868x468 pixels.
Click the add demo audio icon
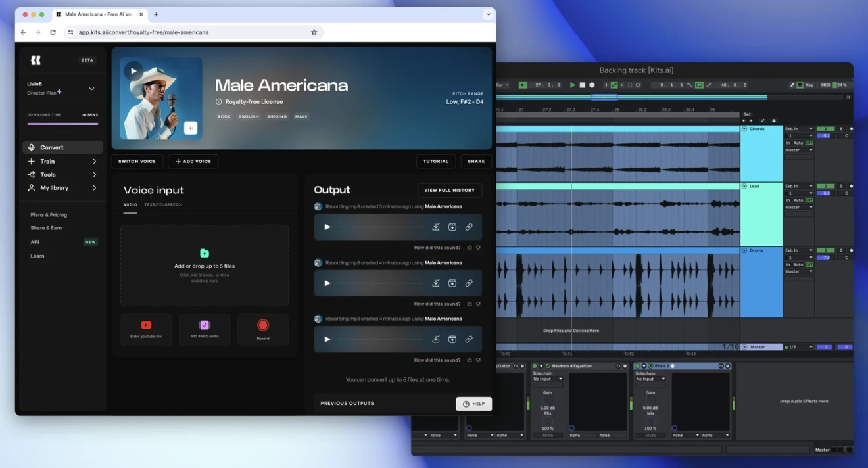coord(204,325)
